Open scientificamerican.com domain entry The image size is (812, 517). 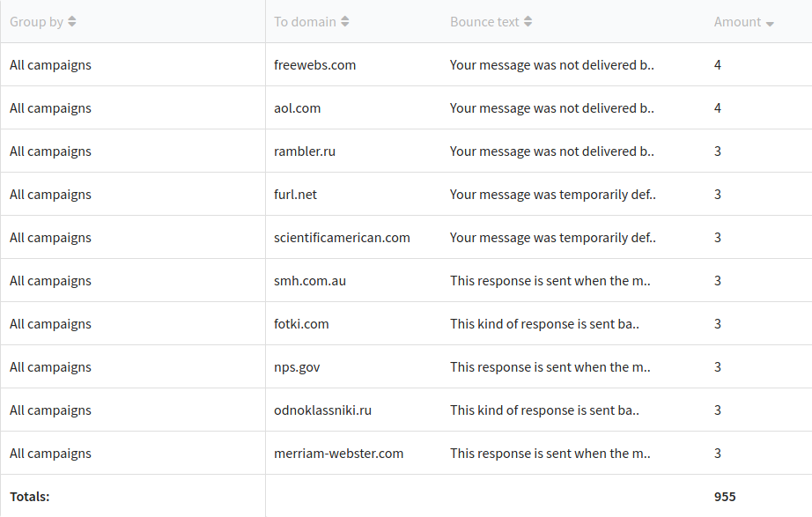[x=342, y=237]
